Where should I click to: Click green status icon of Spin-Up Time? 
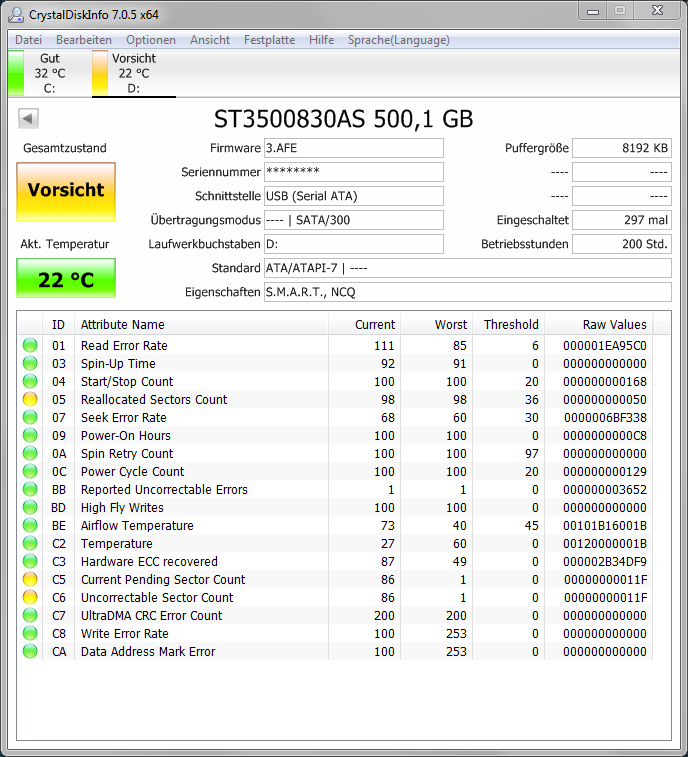30,363
